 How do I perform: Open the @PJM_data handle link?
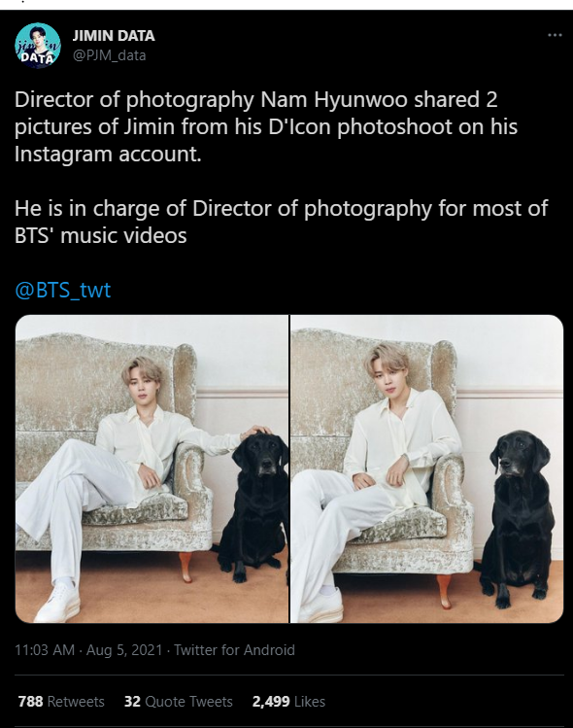click(109, 55)
